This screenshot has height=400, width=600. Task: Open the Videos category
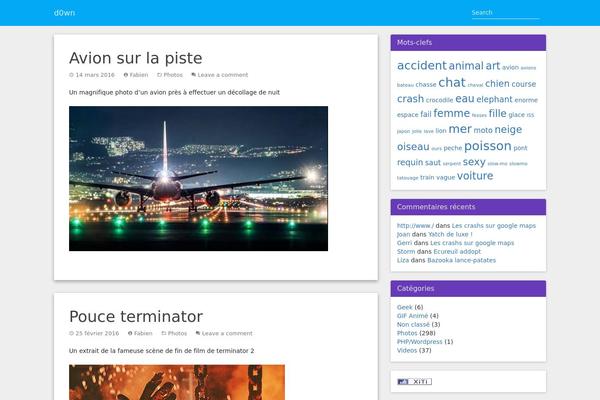coord(407,350)
